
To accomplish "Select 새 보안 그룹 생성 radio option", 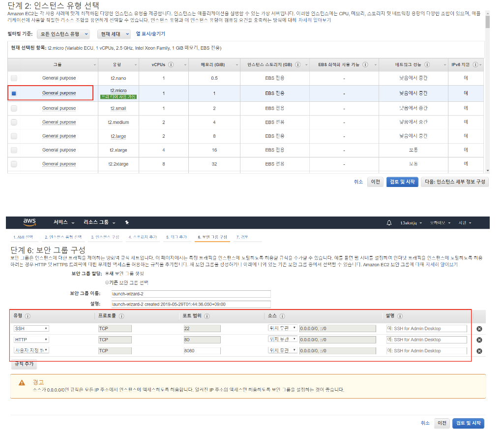I will click(x=107, y=274).
